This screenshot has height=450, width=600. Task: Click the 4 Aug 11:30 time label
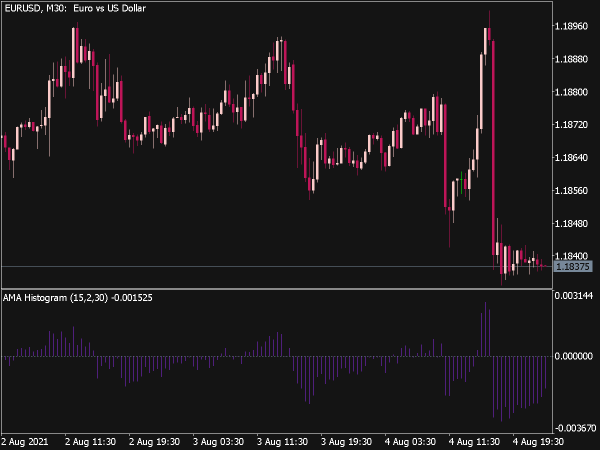click(x=474, y=442)
